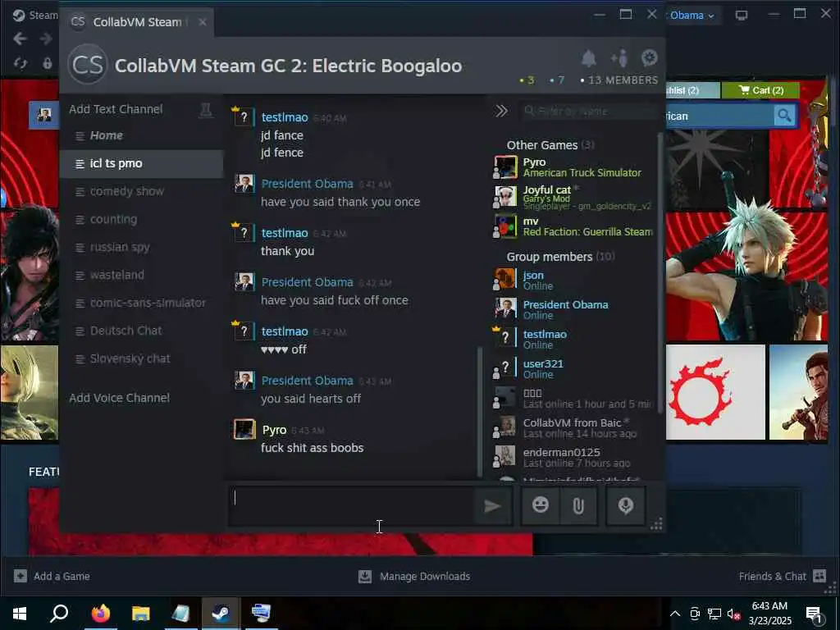This screenshot has height=630, width=840.
Task: Click the Filter by Name search field
Action: coord(588,111)
